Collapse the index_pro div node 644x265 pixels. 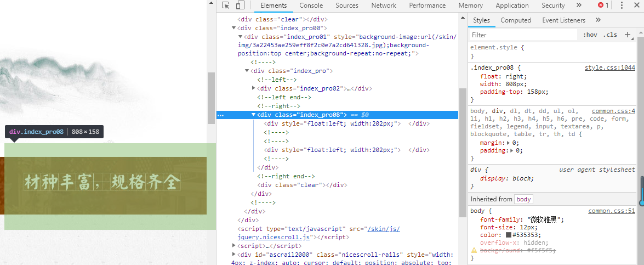[x=247, y=71]
